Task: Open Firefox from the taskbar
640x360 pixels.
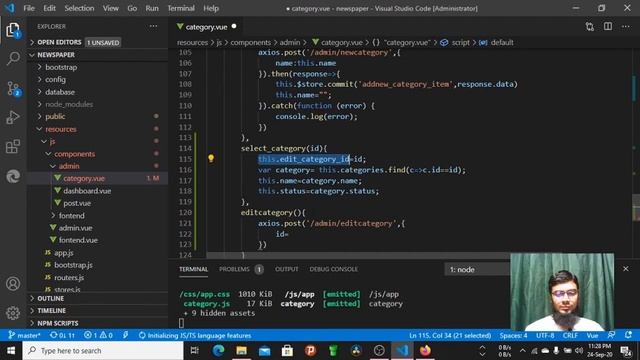Action: click(425, 351)
